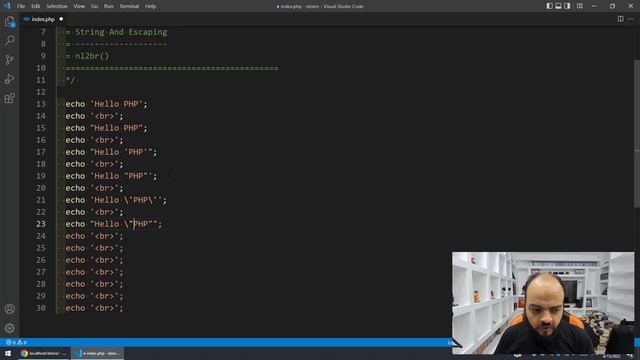The image size is (640, 360).
Task: Click line number 23 in gutter
Action: (x=41, y=224)
